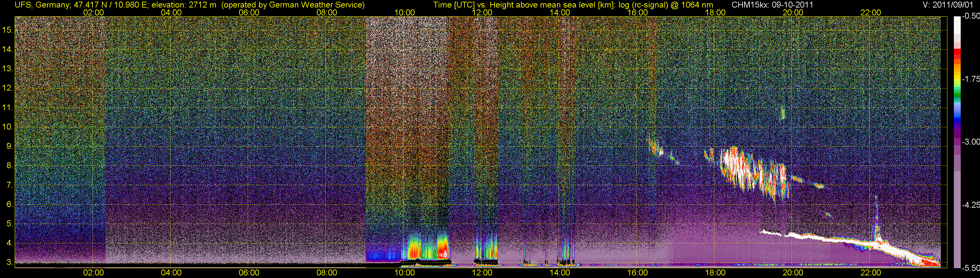Click the '12:00' label on the lower time axis

(x=482, y=273)
